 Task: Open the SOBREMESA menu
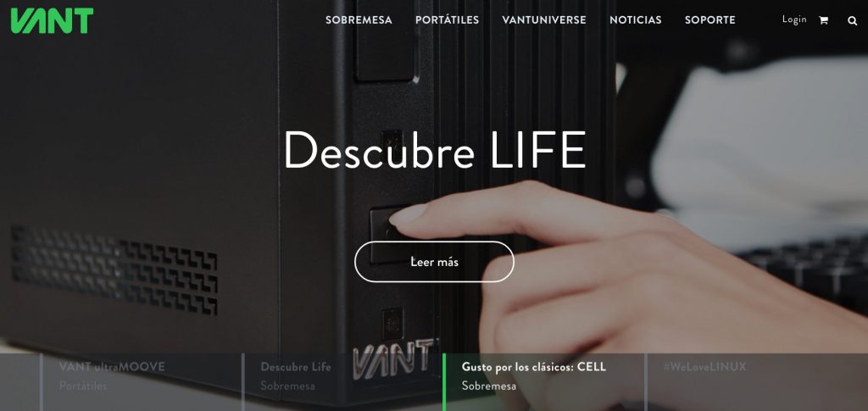[x=359, y=19]
